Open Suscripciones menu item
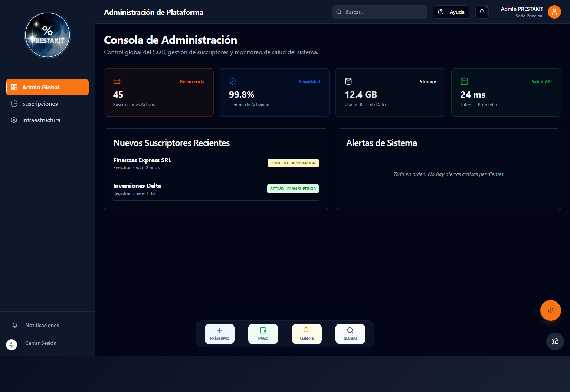 [x=47, y=104]
